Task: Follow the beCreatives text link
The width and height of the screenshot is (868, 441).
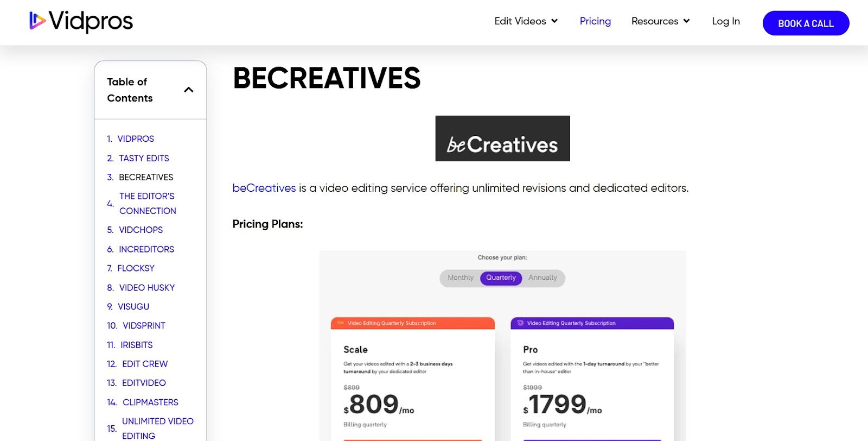Action: [x=264, y=188]
